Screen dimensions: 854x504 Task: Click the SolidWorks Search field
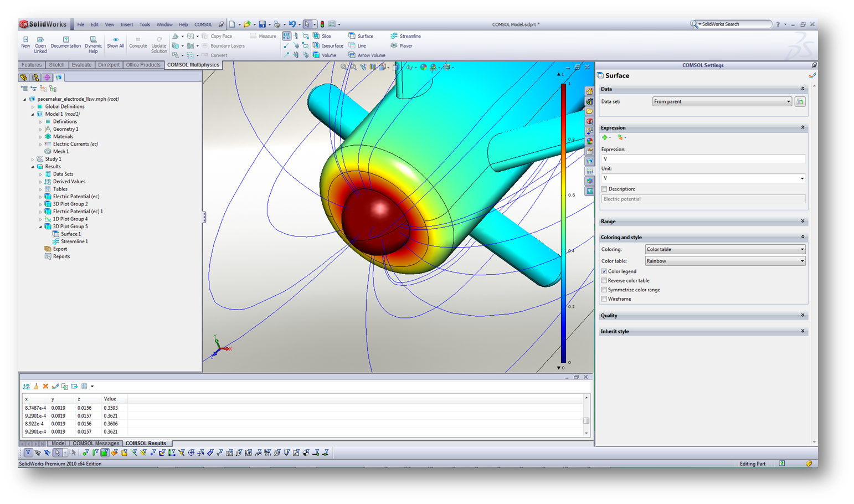732,24
